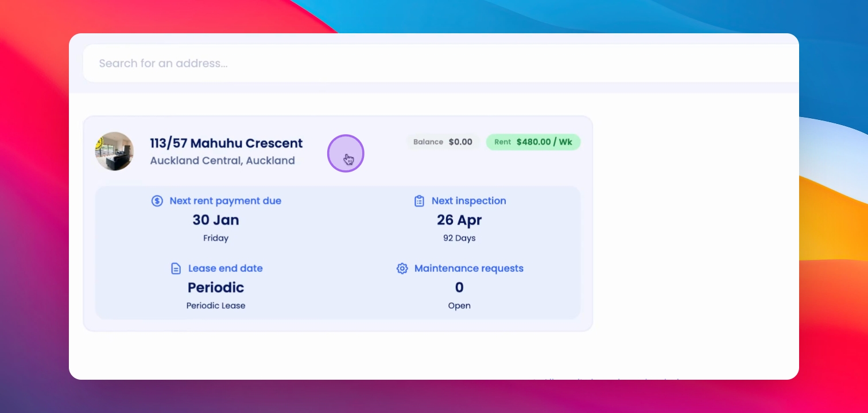Image resolution: width=868 pixels, height=413 pixels.
Task: Click the 92 Days text
Action: (459, 238)
